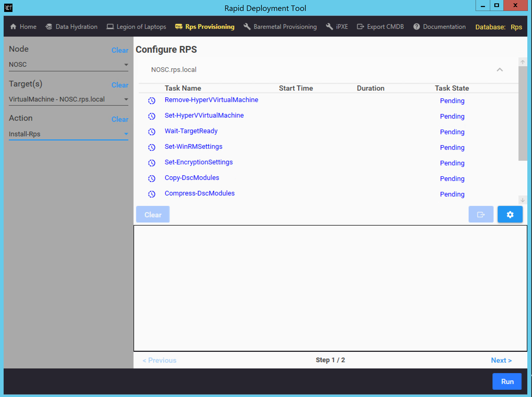Screen dimensions: 532x397
Task: Click the Clear button below task list
Action: point(153,214)
